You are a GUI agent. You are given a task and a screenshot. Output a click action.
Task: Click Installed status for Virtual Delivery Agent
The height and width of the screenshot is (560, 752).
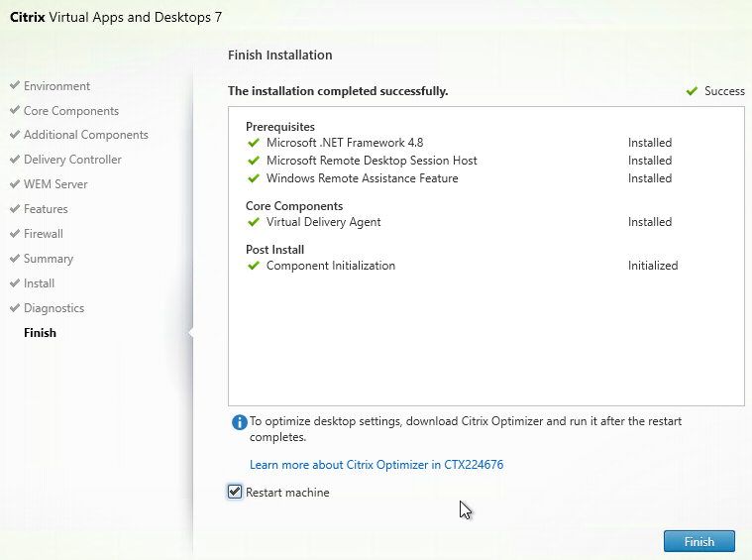point(650,222)
